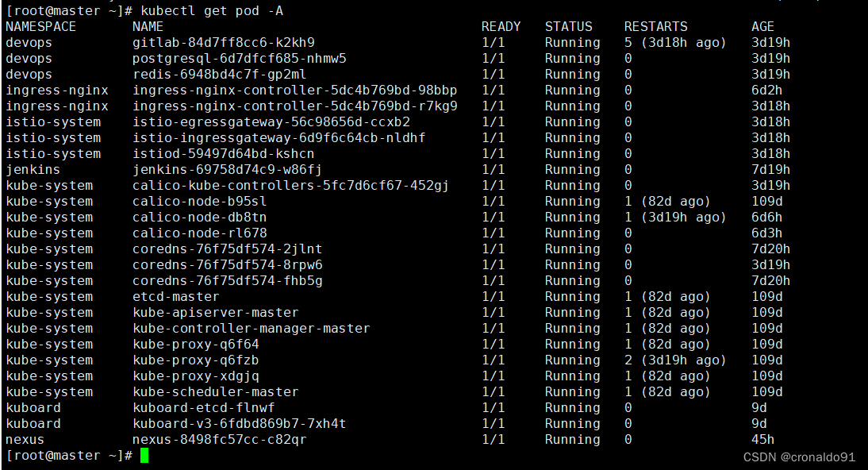Viewport: 868px width, 470px height.
Task: Select the nexus-8498fc57cc-c82qr pod name
Action: click(219, 440)
